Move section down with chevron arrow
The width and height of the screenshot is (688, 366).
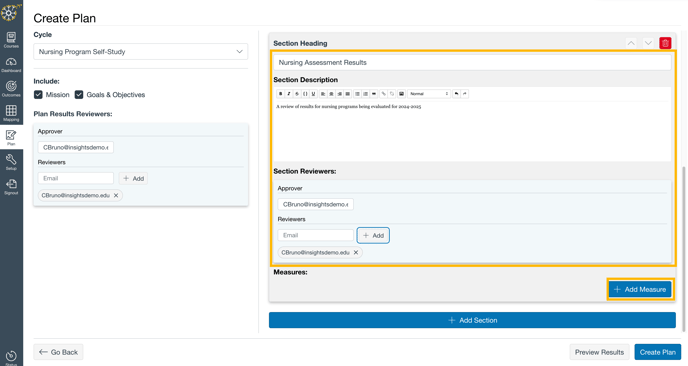[x=648, y=43]
